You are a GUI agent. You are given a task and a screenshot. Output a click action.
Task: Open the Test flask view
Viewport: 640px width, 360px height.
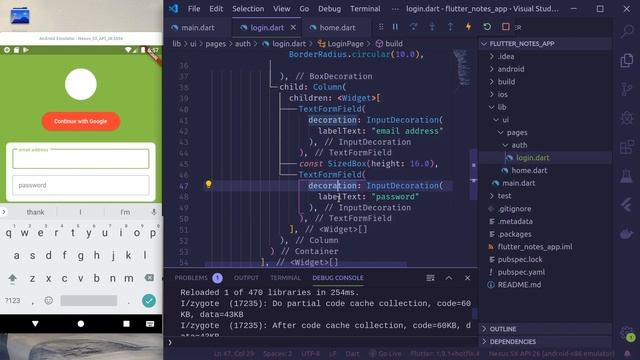coord(627,176)
